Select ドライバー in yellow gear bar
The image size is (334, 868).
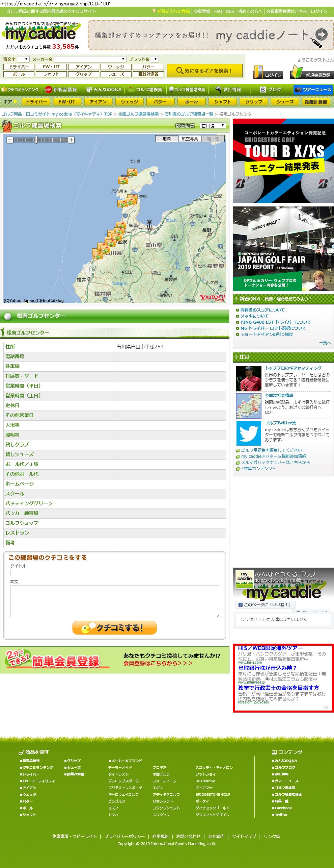tap(36, 102)
